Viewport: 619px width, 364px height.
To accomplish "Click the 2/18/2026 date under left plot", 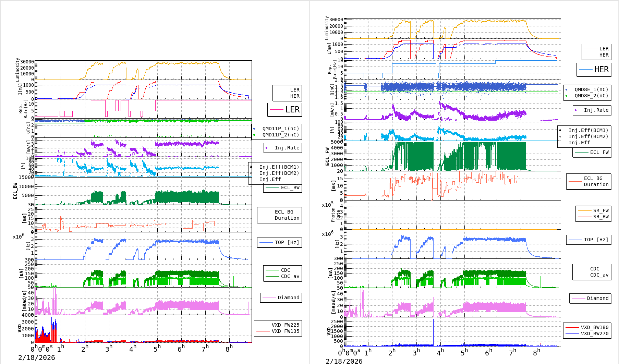I will tap(37, 357).
